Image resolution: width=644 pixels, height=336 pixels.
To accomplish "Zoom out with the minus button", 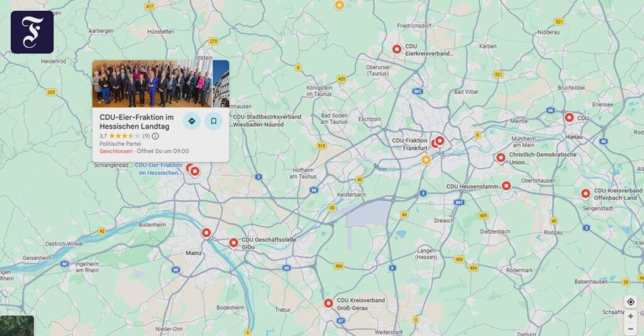I will click(630, 328).
